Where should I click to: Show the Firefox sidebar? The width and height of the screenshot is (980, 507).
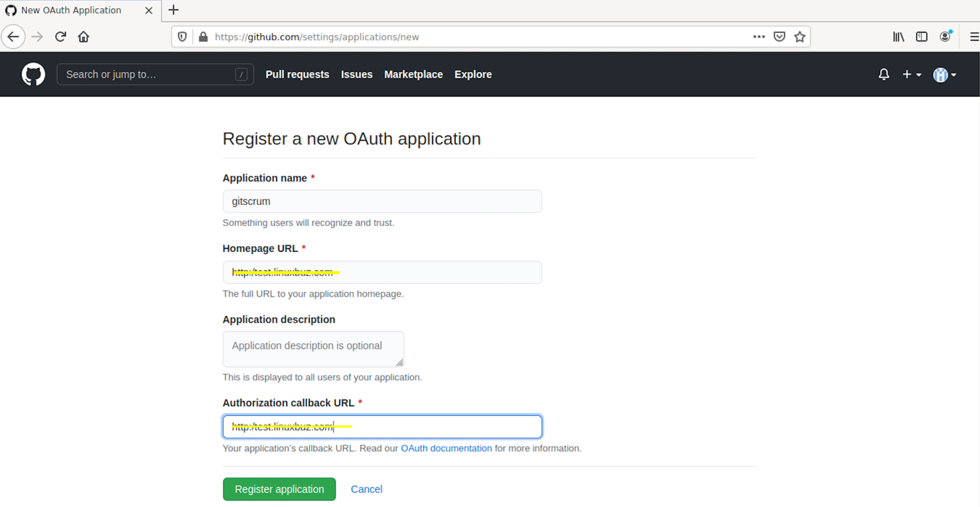tap(922, 37)
